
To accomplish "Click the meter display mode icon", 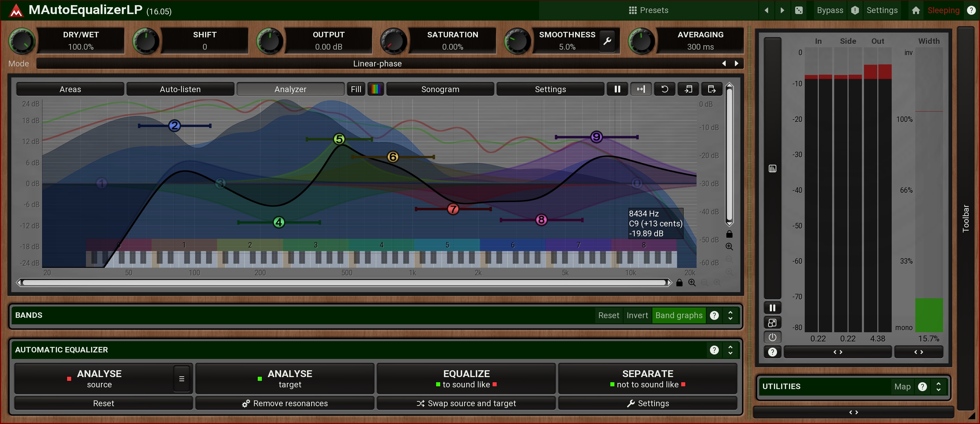I will pyautogui.click(x=772, y=169).
